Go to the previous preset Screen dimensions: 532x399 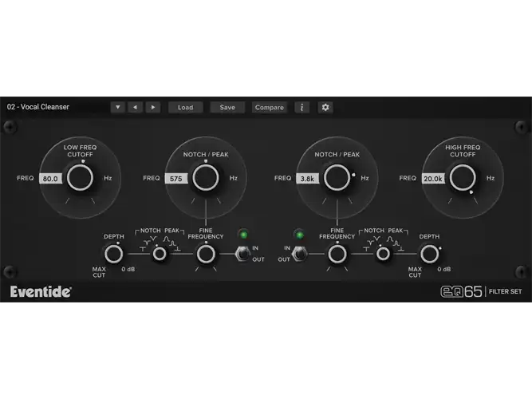click(x=135, y=107)
